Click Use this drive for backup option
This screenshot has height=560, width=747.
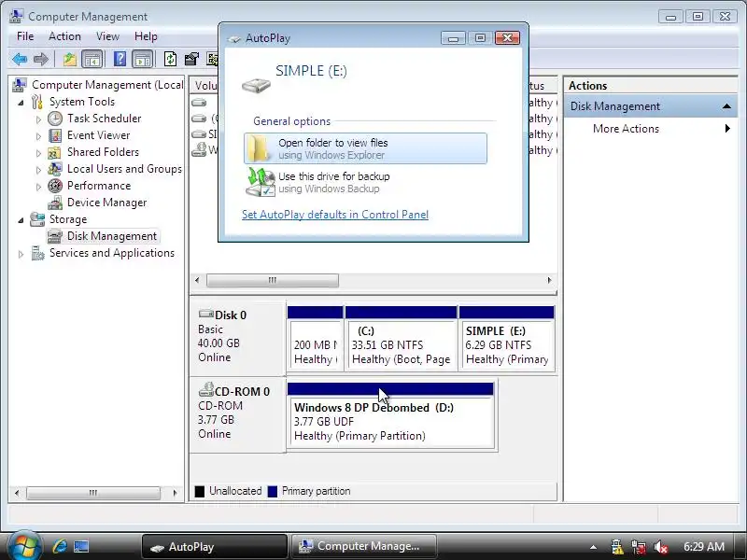pos(365,182)
